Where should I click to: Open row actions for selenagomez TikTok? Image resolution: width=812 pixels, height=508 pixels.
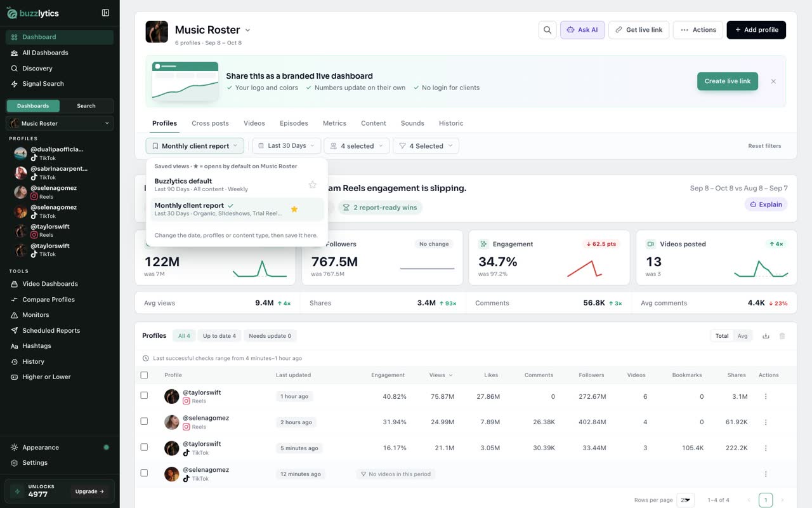[x=766, y=474]
